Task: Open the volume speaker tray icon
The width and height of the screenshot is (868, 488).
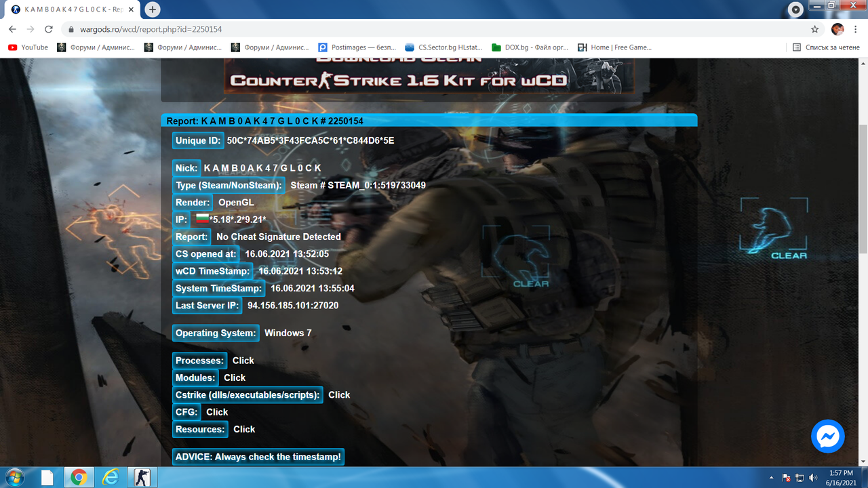Action: 812,477
